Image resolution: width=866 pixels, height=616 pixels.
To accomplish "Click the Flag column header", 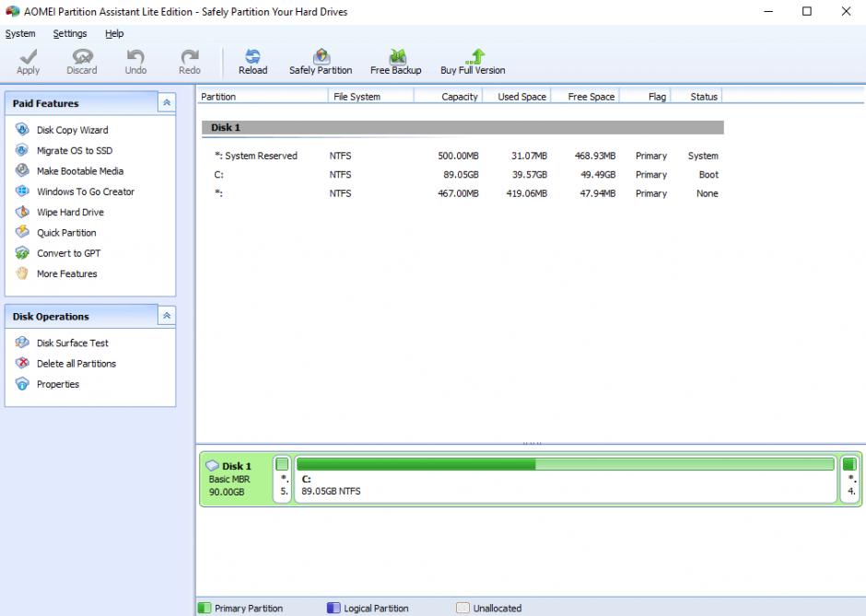I will tap(645, 97).
